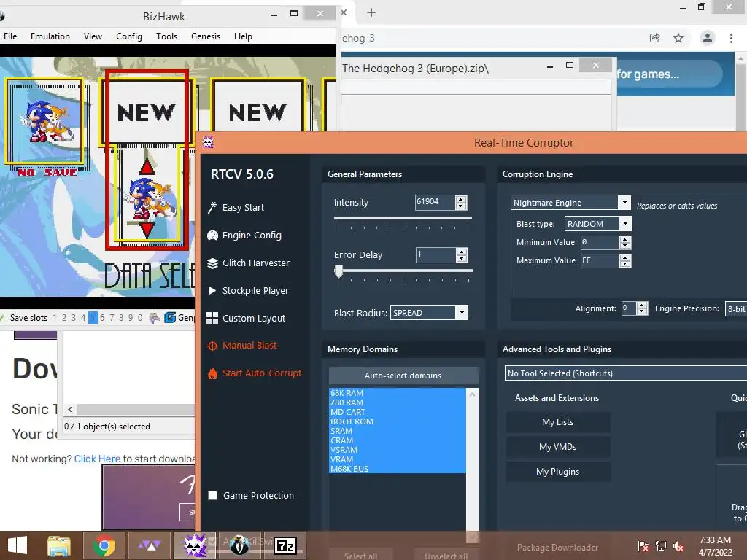The width and height of the screenshot is (747, 560).
Task: Open My Plugins in Assets and Extensions
Action: click(558, 472)
